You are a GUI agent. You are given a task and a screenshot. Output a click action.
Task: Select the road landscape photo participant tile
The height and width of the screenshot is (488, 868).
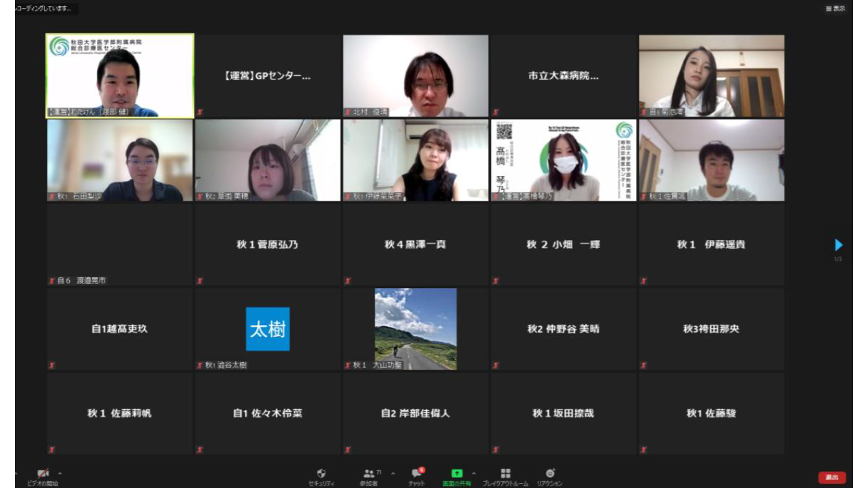415,329
